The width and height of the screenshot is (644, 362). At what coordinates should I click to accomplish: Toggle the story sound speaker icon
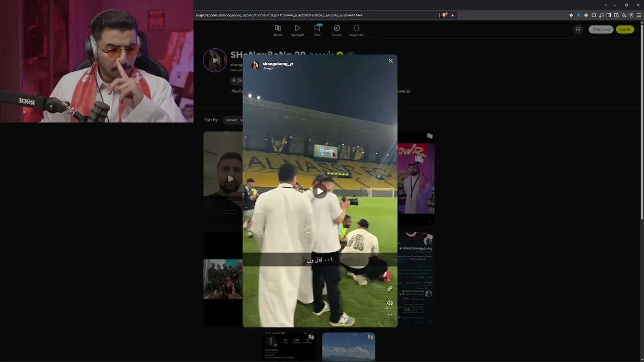(389, 303)
